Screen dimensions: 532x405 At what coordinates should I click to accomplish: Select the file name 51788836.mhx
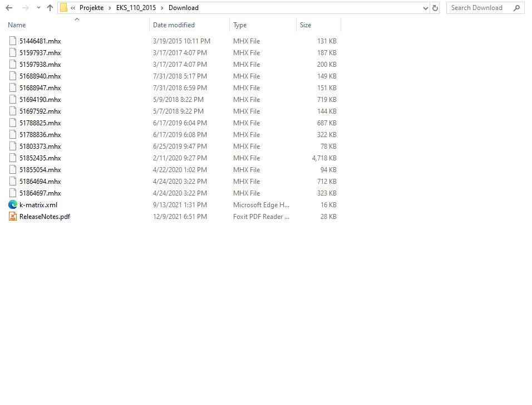pyautogui.click(x=40, y=135)
